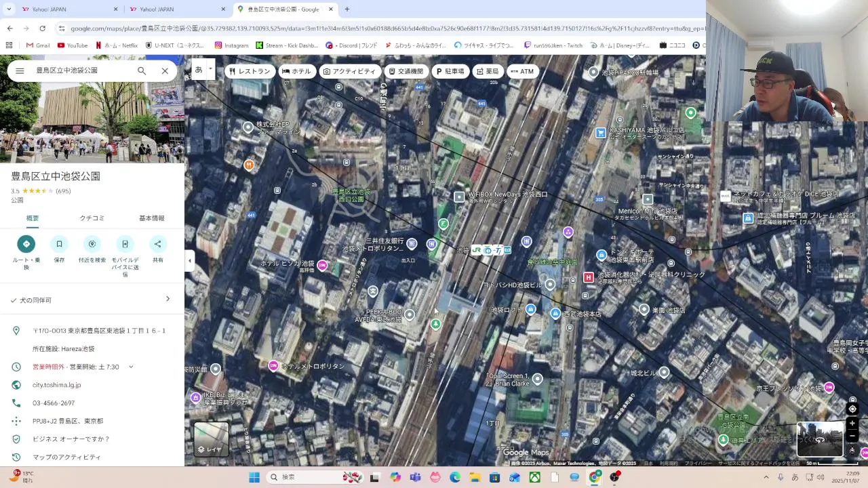Clear the search with the X icon
Viewport: 868px width, 488px height.
click(165, 70)
